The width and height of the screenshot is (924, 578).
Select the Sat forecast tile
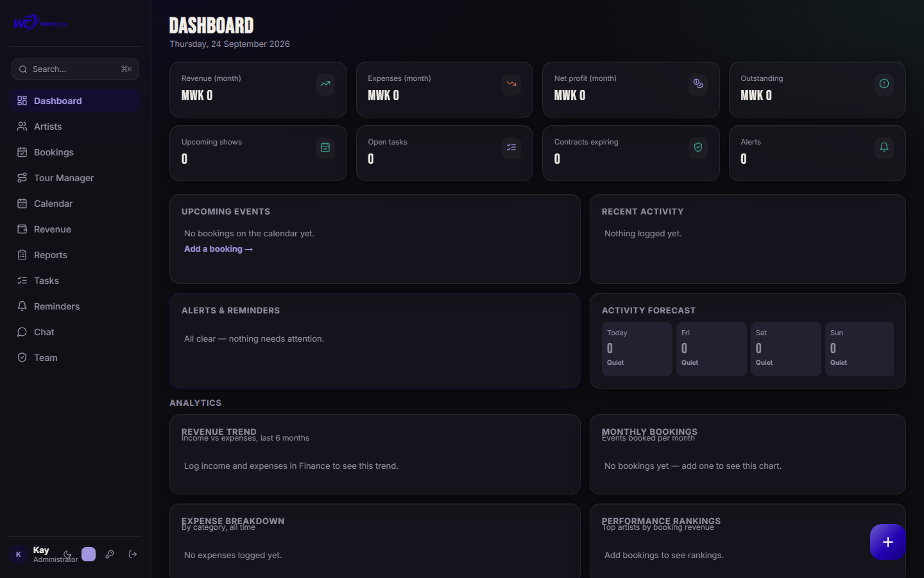(786, 349)
